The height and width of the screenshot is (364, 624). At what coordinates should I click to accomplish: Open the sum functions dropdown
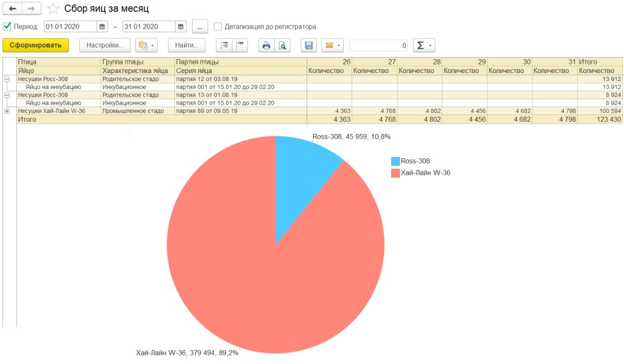coord(424,46)
